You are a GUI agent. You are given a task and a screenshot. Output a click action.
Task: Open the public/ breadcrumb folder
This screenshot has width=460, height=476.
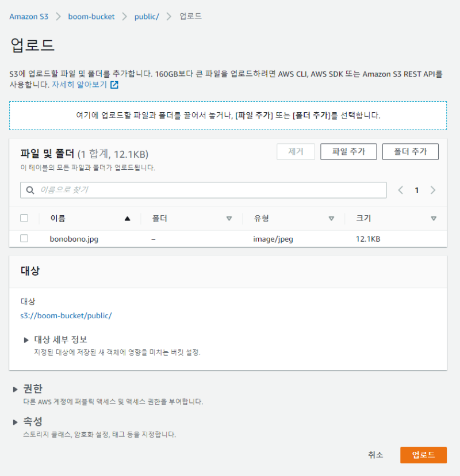(x=146, y=16)
